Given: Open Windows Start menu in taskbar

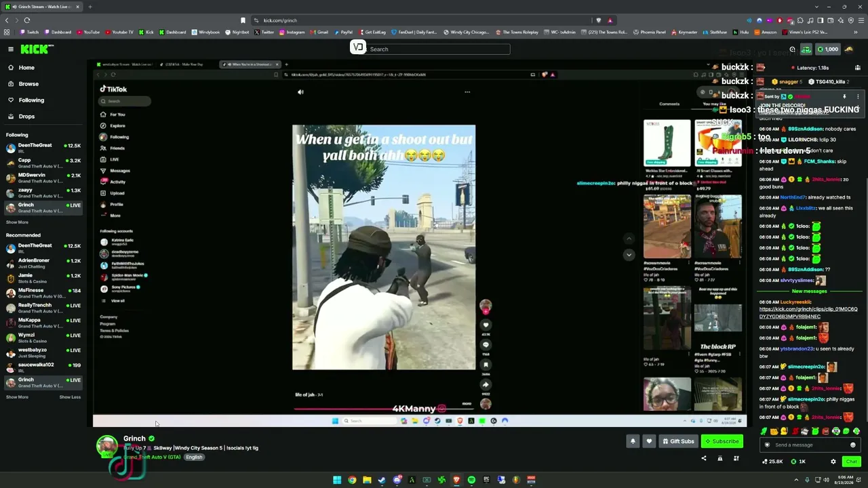Looking at the screenshot, I should coord(337,480).
